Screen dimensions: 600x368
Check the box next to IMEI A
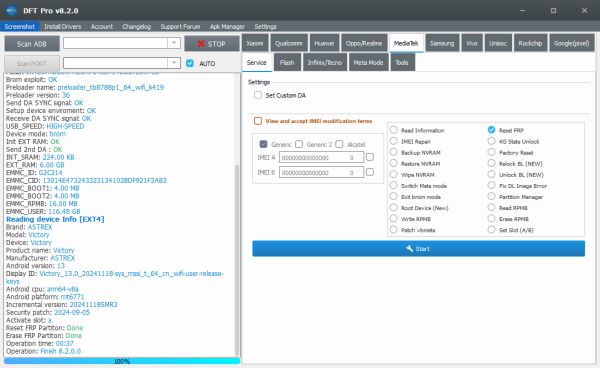tap(370, 157)
